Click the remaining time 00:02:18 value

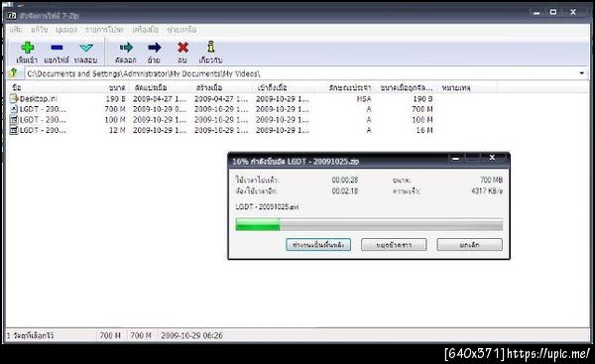[344, 190]
